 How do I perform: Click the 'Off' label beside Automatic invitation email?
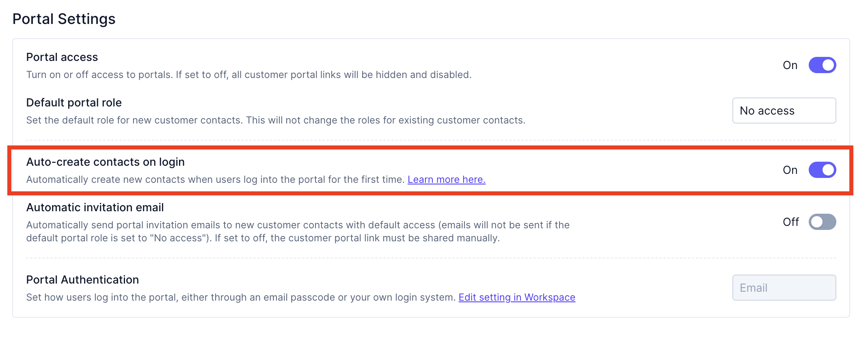pos(790,222)
